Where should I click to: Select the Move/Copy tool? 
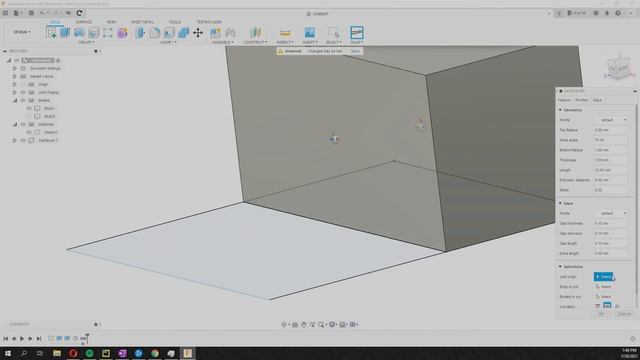[x=198, y=33]
